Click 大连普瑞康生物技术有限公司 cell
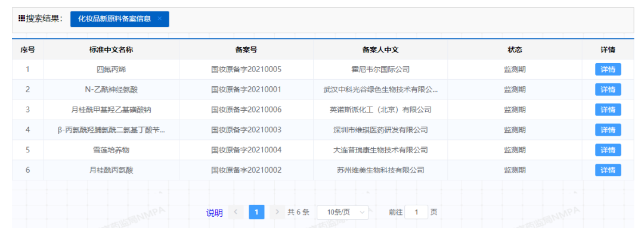 coord(380,150)
